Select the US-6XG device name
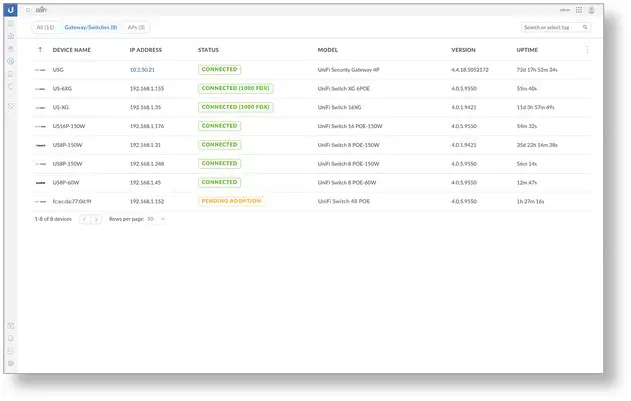The image size is (631, 401). click(62, 89)
